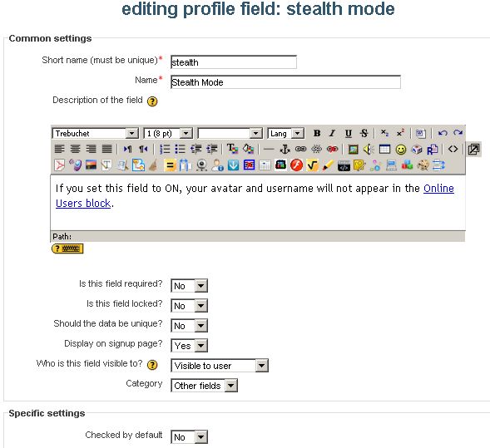The image size is (490, 448).
Task: Click the 'Common settings' section heading
Action: coord(50,38)
